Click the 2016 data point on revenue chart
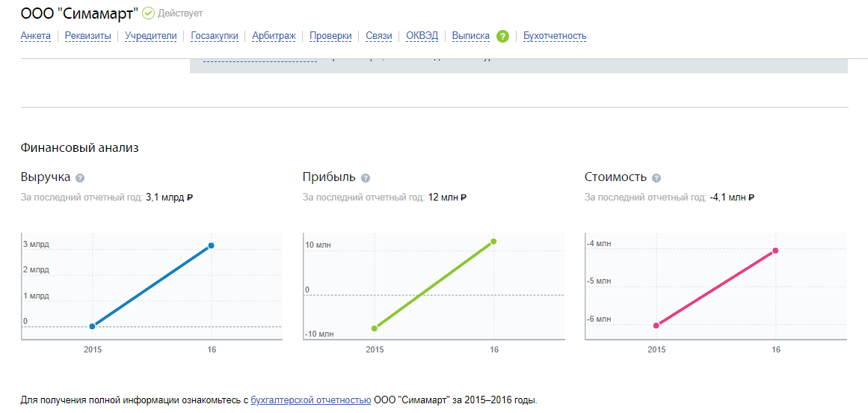The height and width of the screenshot is (413, 868). point(212,245)
